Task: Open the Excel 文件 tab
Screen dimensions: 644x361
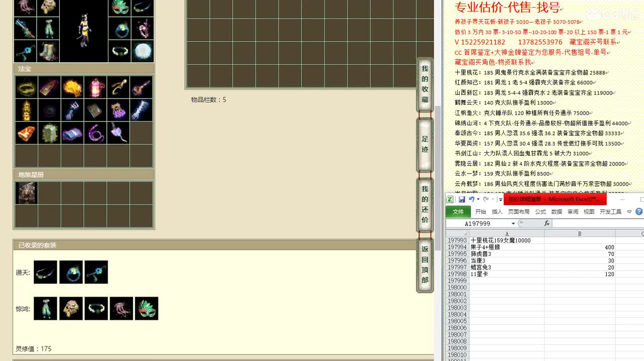Action: coord(458,212)
